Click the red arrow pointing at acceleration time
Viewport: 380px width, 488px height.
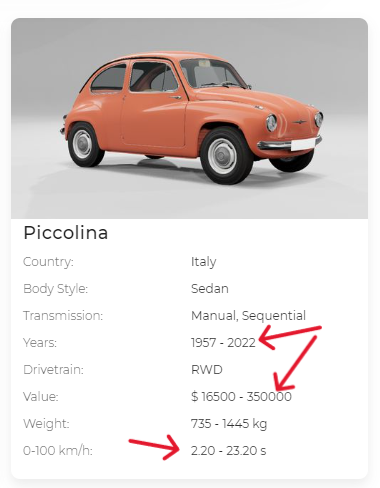(x=154, y=447)
